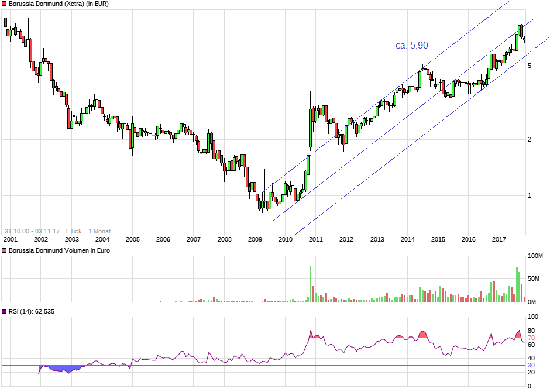The image size is (550, 392).
Task: Click the purple RSI legend square
Action: click(4, 311)
